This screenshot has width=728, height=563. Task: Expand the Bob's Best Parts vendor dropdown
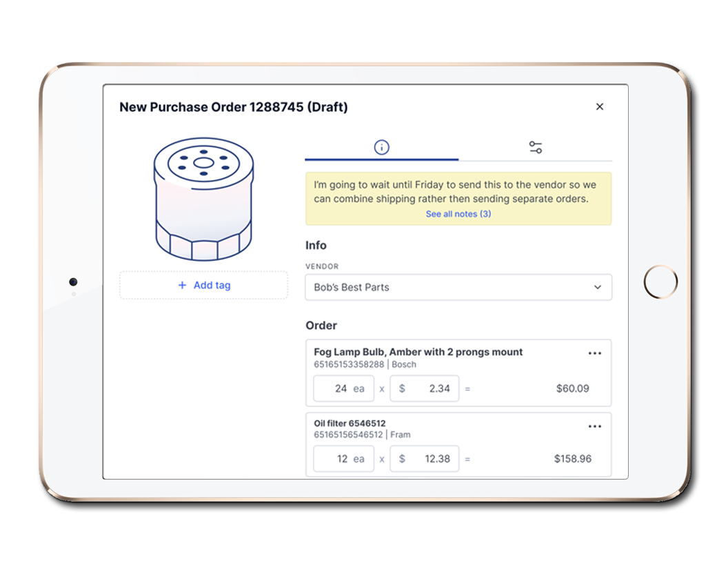pos(458,287)
